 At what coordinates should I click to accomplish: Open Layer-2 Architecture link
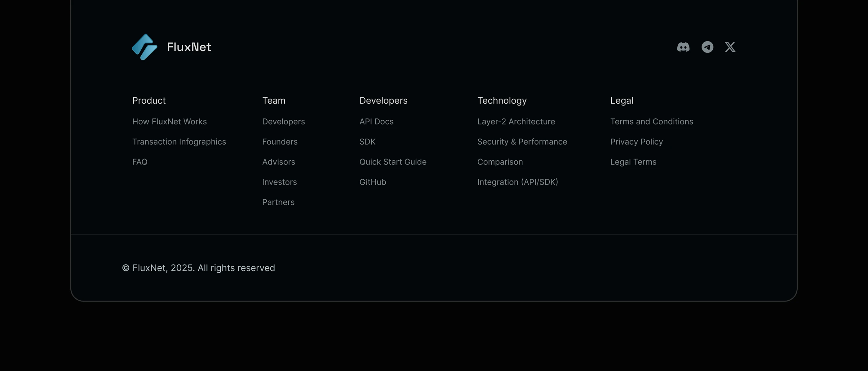pyautogui.click(x=516, y=121)
